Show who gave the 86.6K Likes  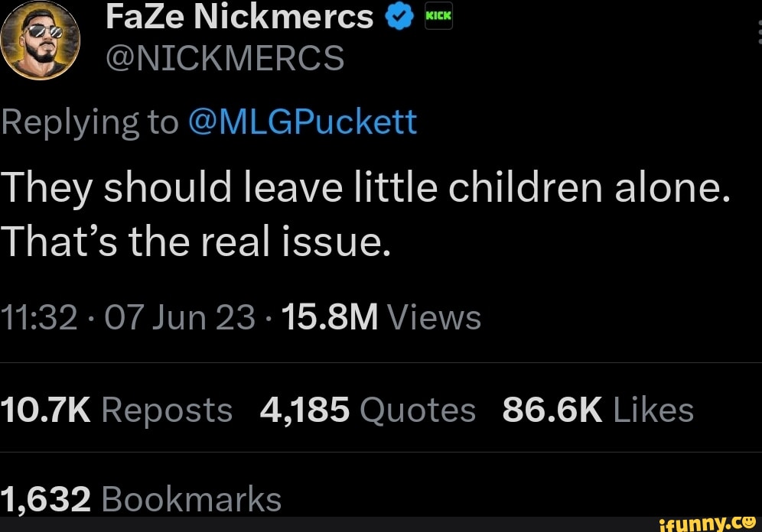tap(598, 410)
